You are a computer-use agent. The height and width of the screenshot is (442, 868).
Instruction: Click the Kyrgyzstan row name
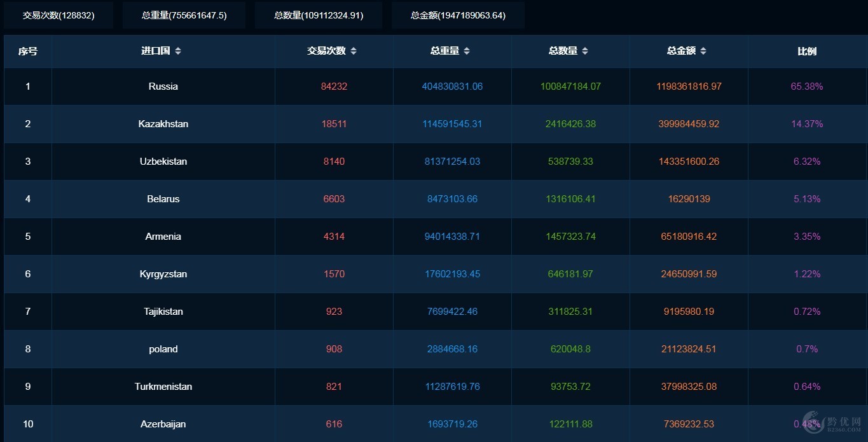pyautogui.click(x=163, y=274)
